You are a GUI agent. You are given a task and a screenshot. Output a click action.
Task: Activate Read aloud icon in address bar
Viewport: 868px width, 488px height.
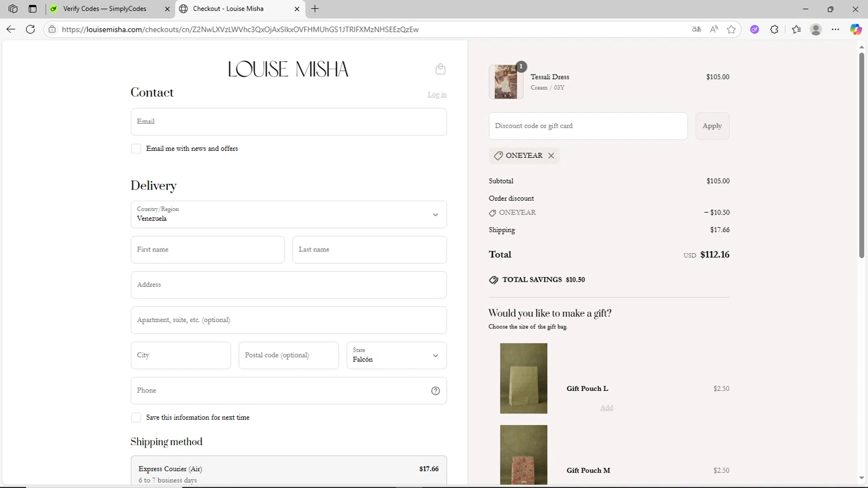pyautogui.click(x=714, y=29)
